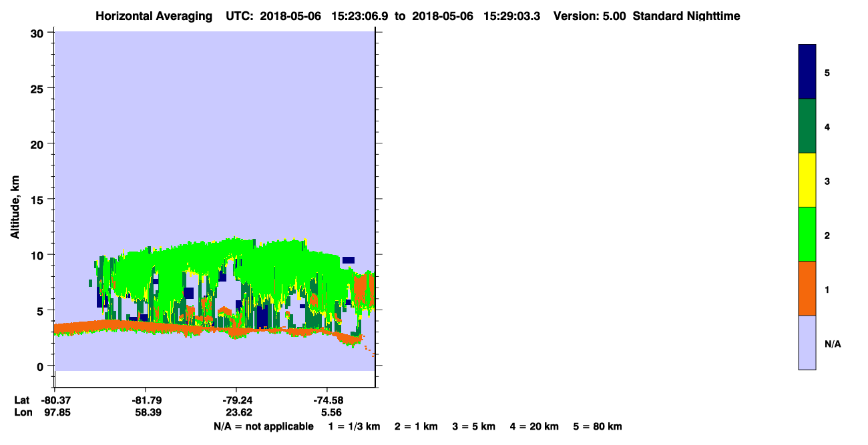Click the dark blue level 5 color swatch
Screen dimensions: 868x445
pyautogui.click(x=807, y=72)
